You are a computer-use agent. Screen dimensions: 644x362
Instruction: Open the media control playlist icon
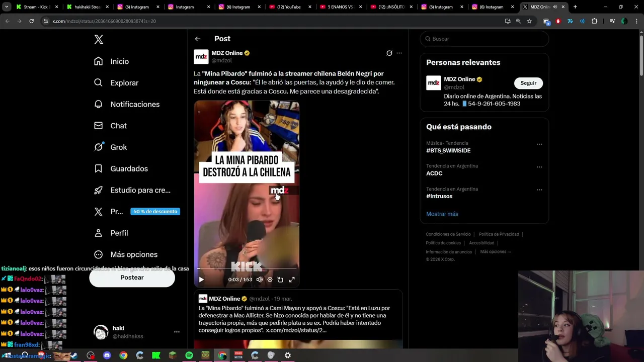coord(612,21)
